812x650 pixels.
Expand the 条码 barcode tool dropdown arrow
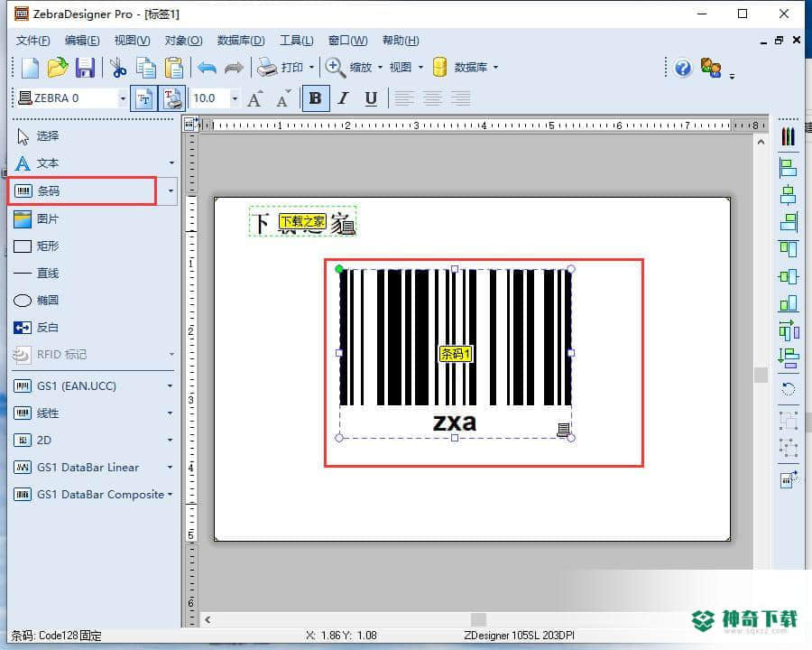coord(171,190)
